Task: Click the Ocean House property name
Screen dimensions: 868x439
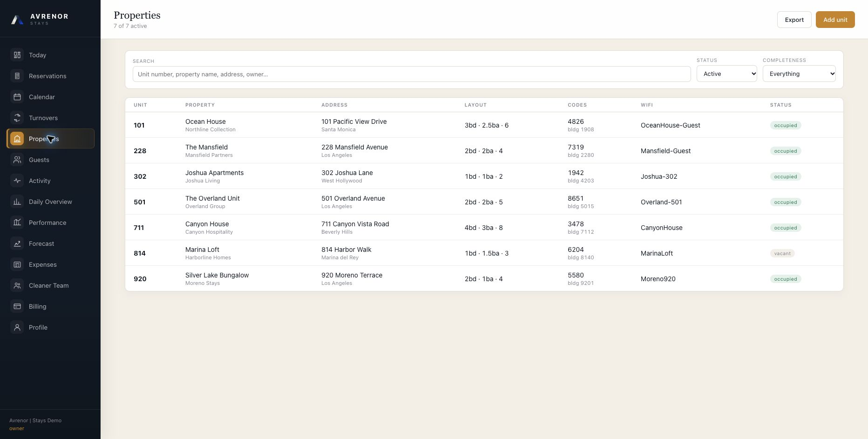Action: 205,122
